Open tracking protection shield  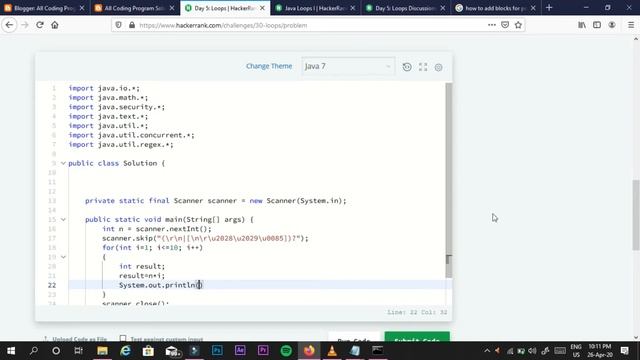[x=118, y=25]
